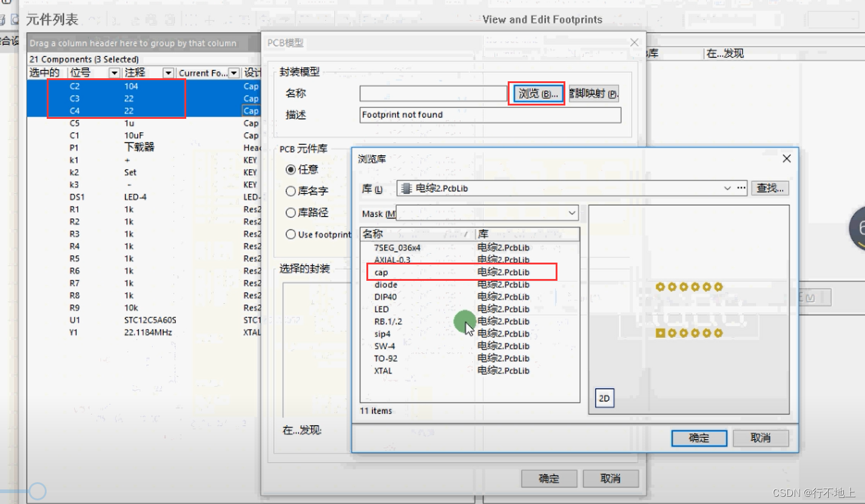Select the RB.1/.2 footprint row
865x504 pixels.
pyautogui.click(x=470, y=321)
